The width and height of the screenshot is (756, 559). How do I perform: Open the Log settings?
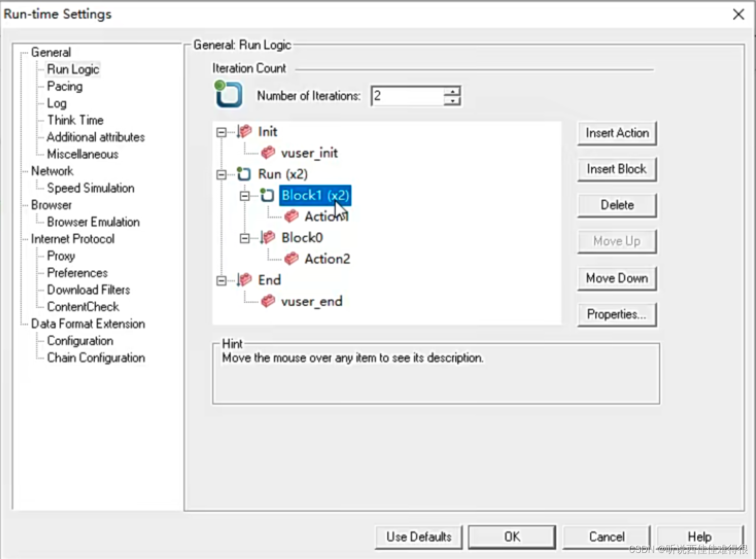point(57,103)
